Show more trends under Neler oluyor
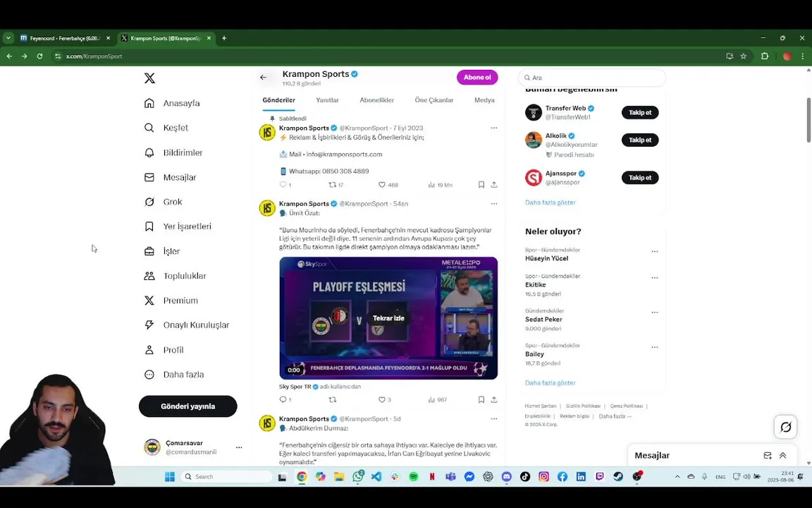The width and height of the screenshot is (812, 508). pyautogui.click(x=550, y=383)
